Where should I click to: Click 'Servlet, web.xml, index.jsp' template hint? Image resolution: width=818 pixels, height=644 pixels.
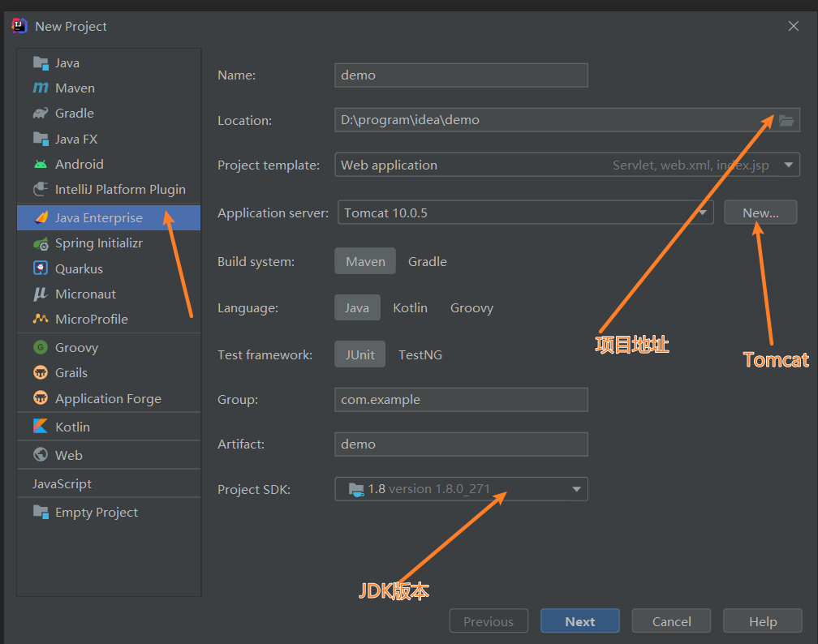click(x=691, y=165)
